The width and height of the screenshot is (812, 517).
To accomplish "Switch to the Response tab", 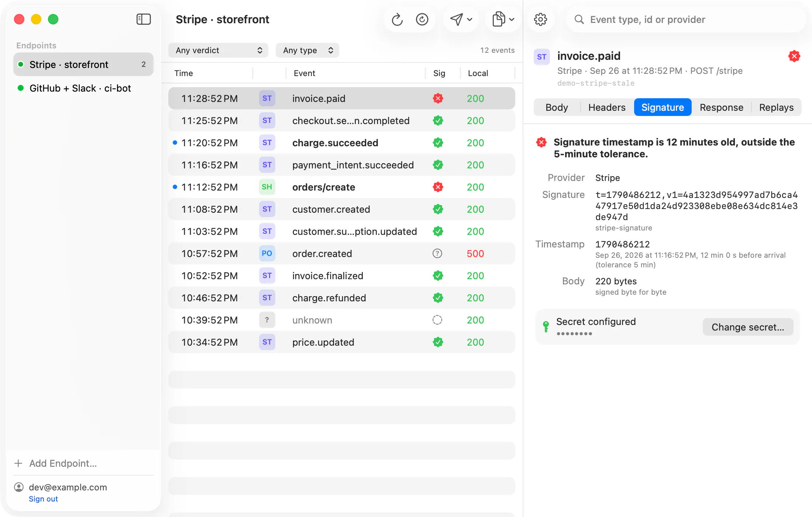I will [721, 107].
